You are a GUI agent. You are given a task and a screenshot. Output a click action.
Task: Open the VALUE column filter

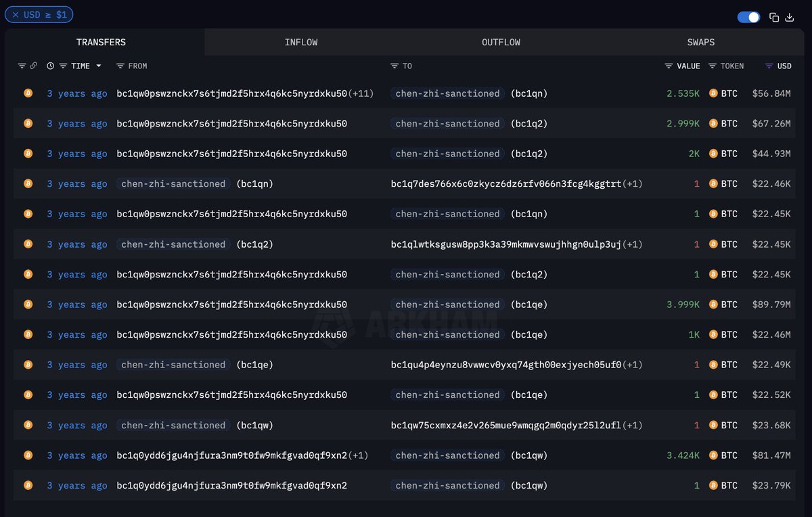669,66
